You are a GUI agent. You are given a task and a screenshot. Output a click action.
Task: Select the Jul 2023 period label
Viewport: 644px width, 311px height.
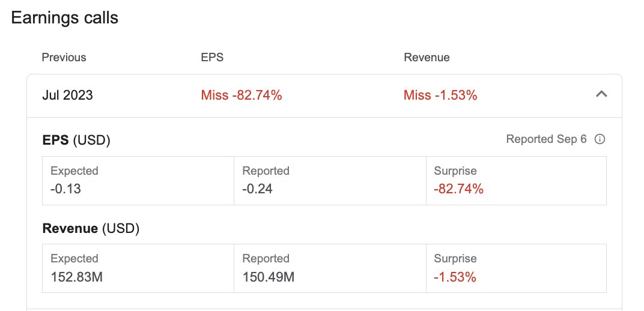point(67,95)
